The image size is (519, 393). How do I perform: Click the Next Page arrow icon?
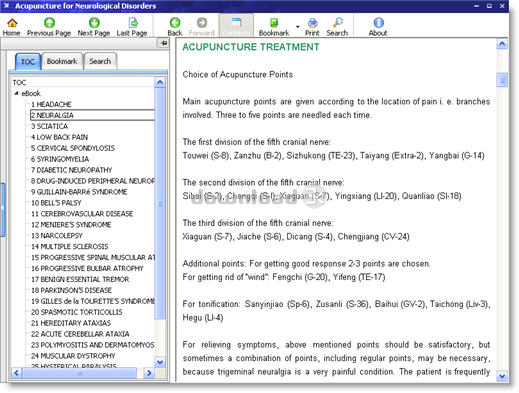click(x=94, y=23)
